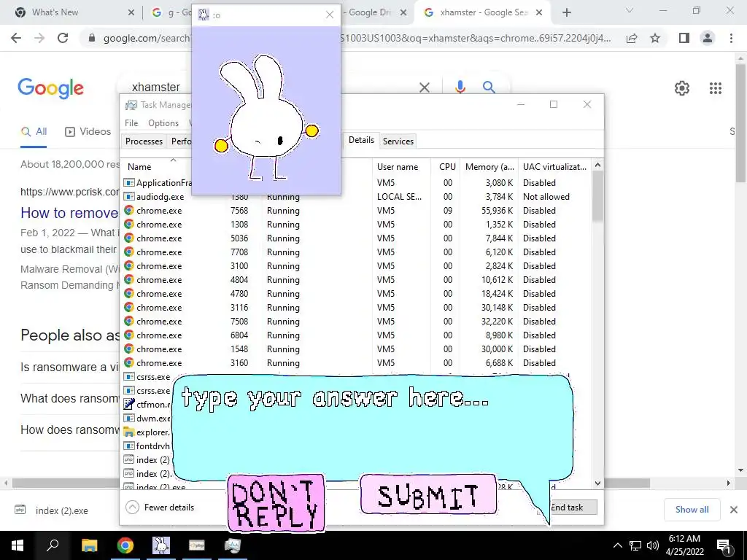Collapse Task Manager with Fewer details

160,507
